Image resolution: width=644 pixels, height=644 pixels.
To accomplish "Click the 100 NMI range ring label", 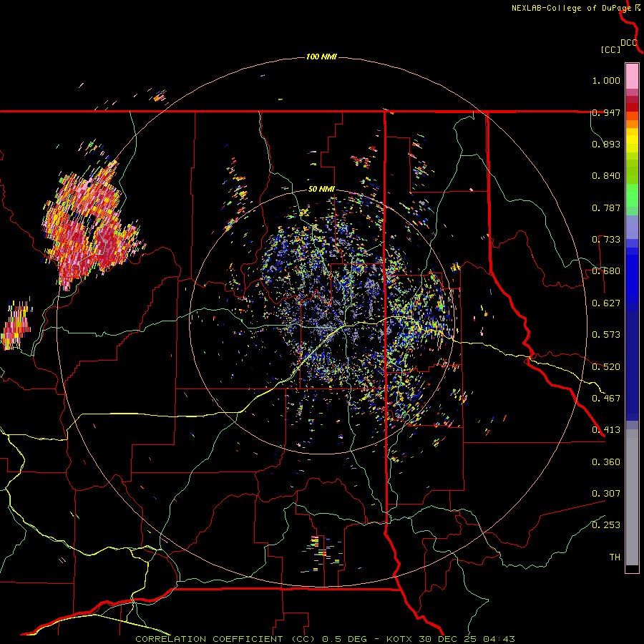I will pos(321,57).
